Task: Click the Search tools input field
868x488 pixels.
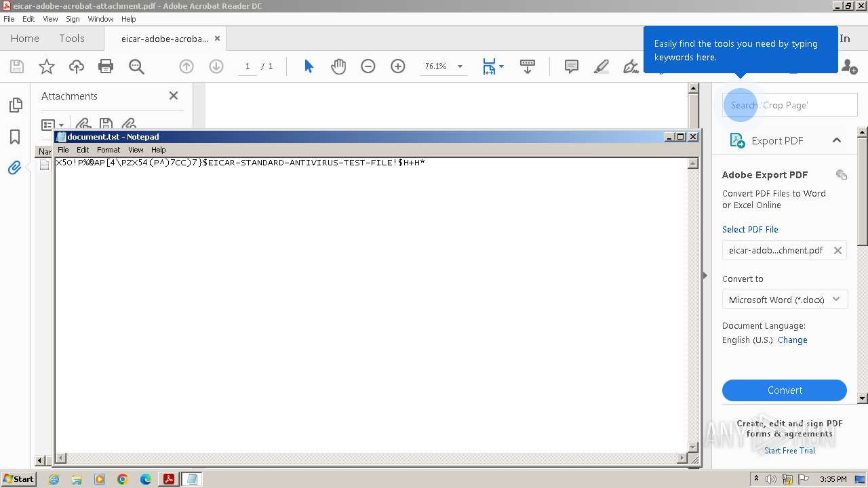Action: [790, 105]
